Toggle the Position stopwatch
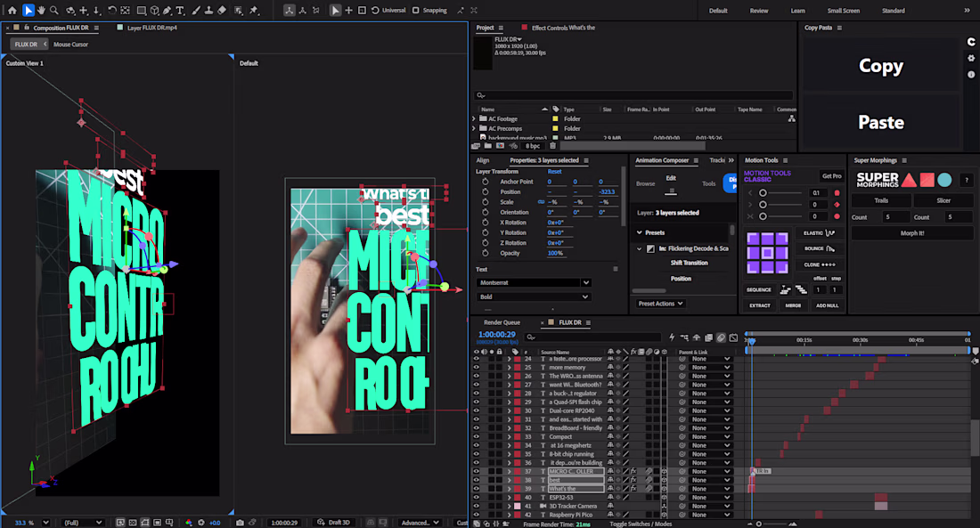This screenshot has width=980, height=528. click(x=485, y=191)
